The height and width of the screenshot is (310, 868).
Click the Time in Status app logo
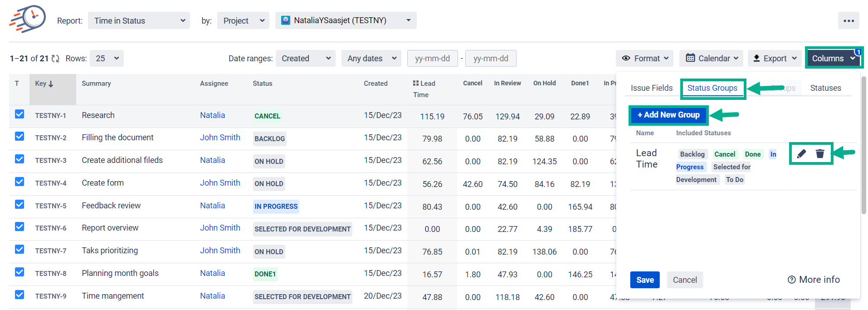click(28, 19)
